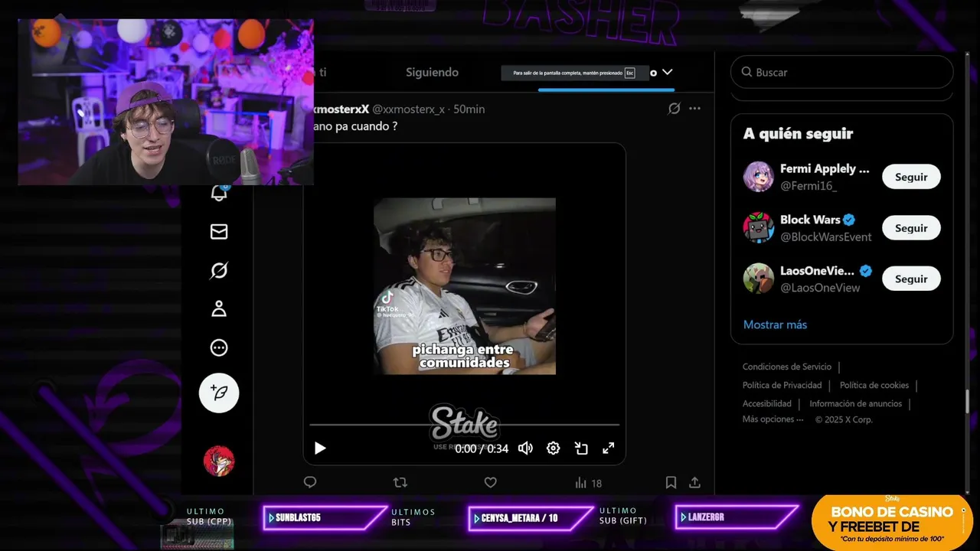This screenshot has height=551, width=980.
Task: Expand video to fullscreen
Action: tap(608, 448)
